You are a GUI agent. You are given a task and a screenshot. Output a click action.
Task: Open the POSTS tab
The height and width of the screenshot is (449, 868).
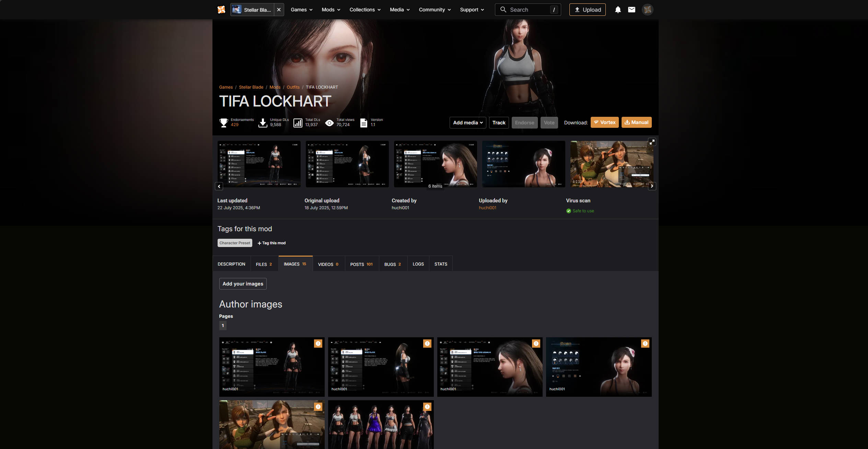[x=361, y=264]
